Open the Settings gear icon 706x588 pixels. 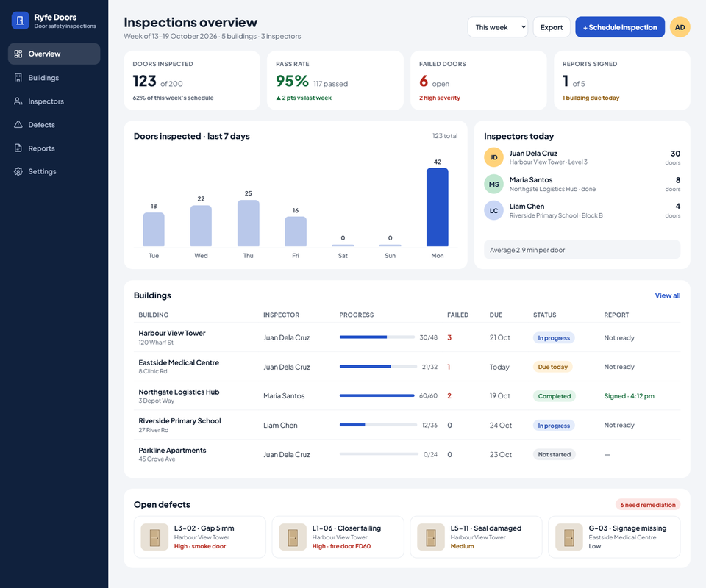(x=18, y=171)
